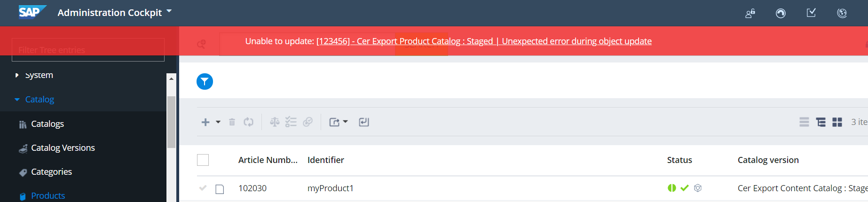Viewport: 868px width, 202px height.
Task: Click the trash delete icon in toolbar
Action: coord(232,122)
